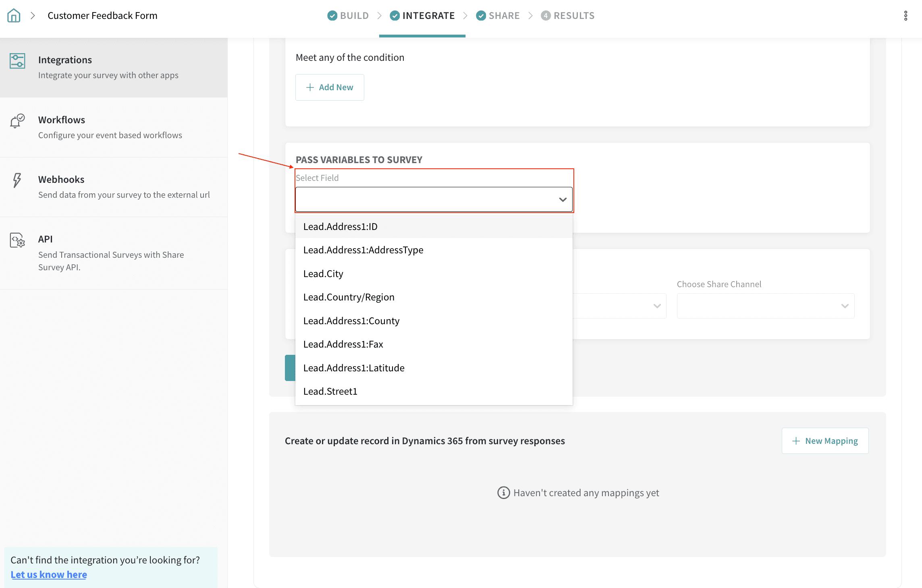This screenshot has height=588, width=922.
Task: Open the three-dot more options menu
Action: click(905, 16)
